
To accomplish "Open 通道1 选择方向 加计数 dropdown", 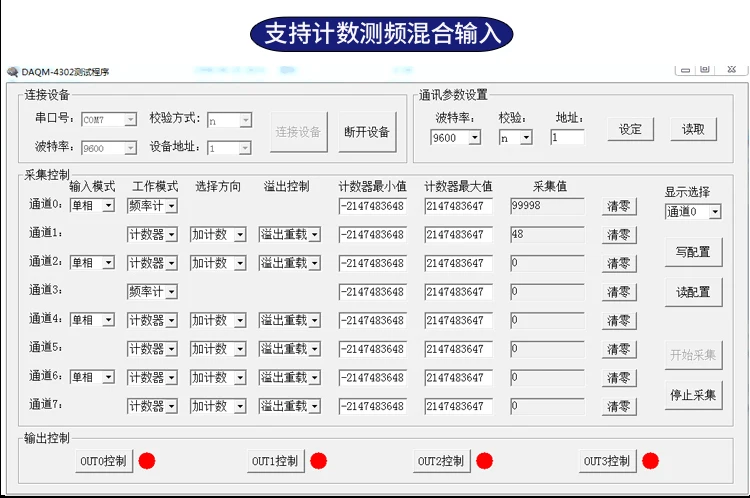I will [x=218, y=234].
